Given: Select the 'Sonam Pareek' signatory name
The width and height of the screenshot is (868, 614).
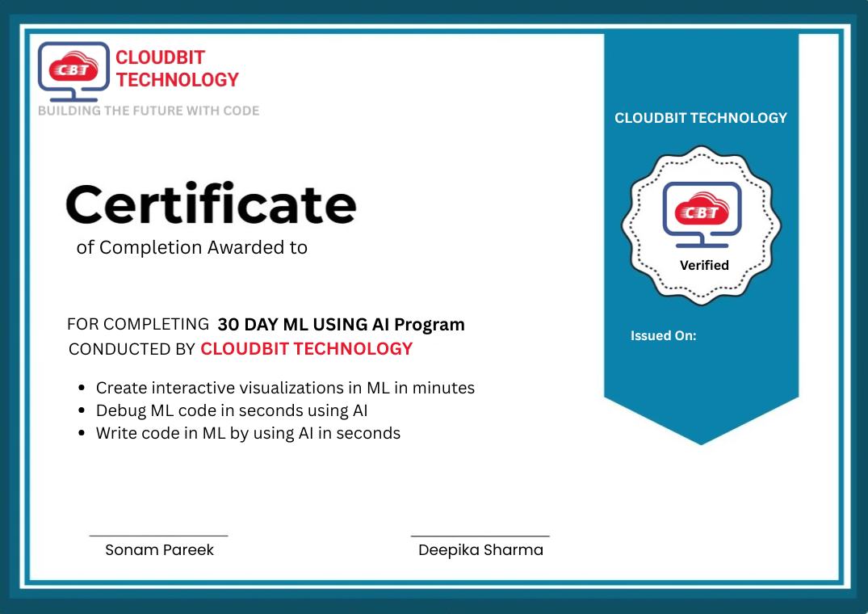Looking at the screenshot, I should click(x=159, y=550).
